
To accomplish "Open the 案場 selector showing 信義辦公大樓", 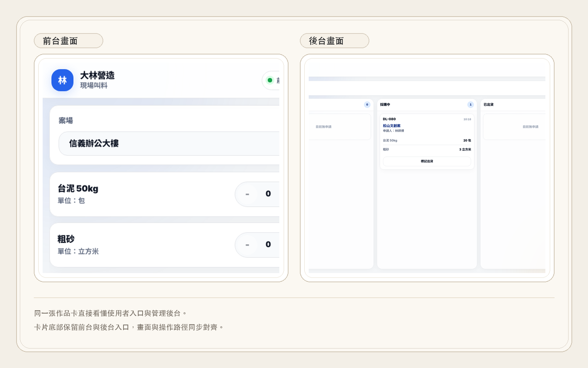I will (x=169, y=144).
